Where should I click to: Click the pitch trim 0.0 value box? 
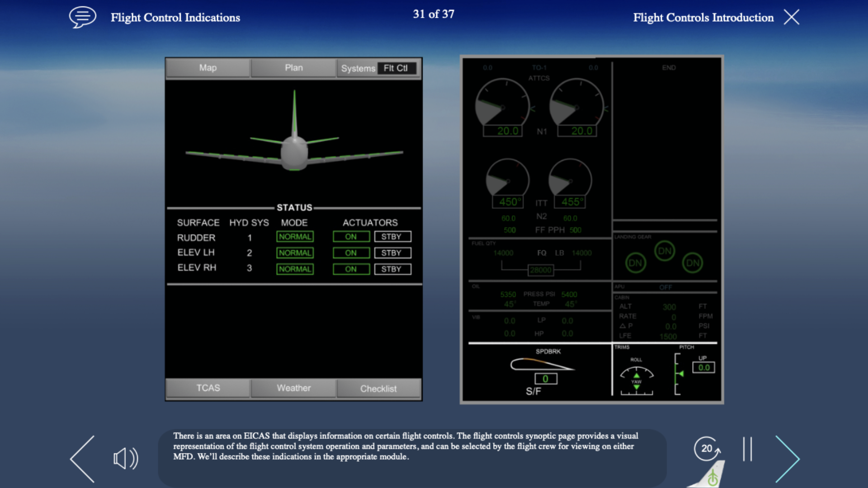pos(704,367)
